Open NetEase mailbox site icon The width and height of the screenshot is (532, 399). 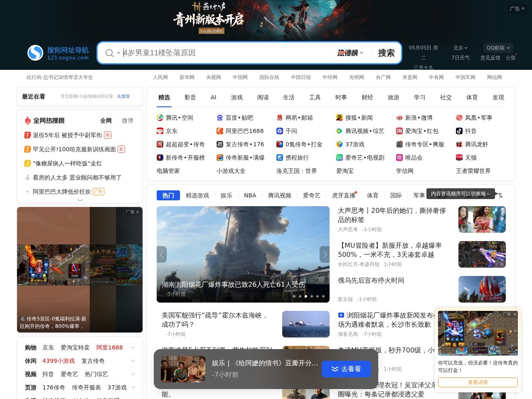coord(280,118)
